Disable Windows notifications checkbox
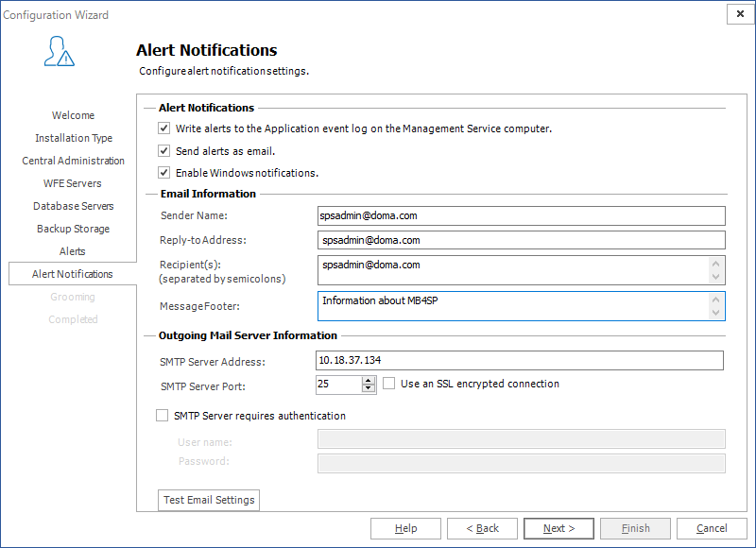This screenshot has height=548, width=756. 163,173
